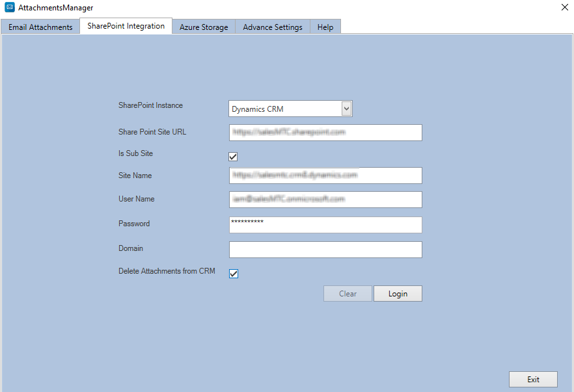Go to the Advance Settings tab
Screen dimensions: 574x392
273,27
